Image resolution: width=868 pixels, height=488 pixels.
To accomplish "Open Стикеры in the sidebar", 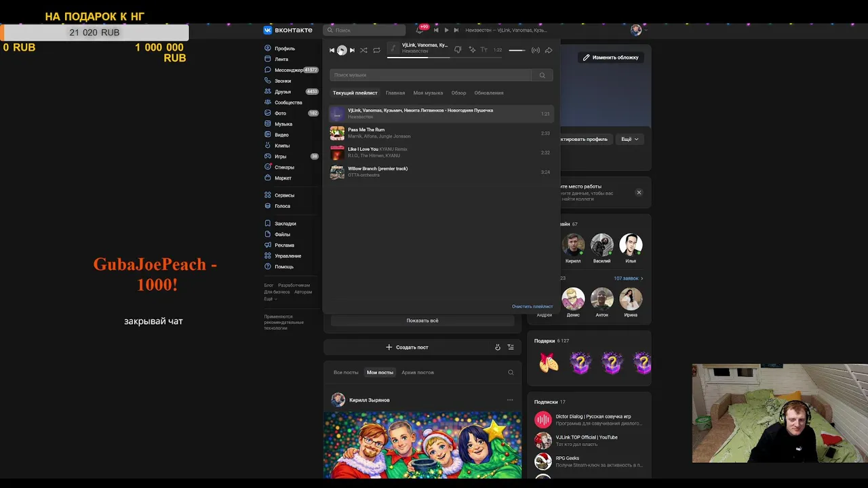I will click(279, 167).
